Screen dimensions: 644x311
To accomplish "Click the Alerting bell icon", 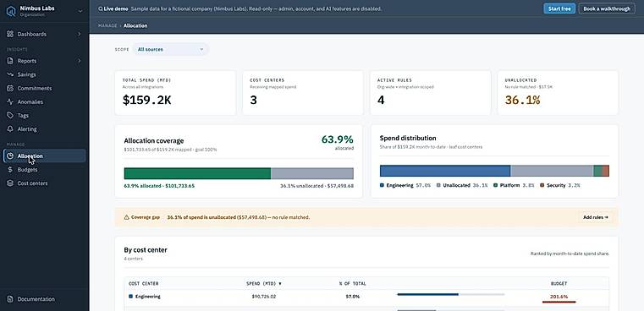I will [10, 128].
